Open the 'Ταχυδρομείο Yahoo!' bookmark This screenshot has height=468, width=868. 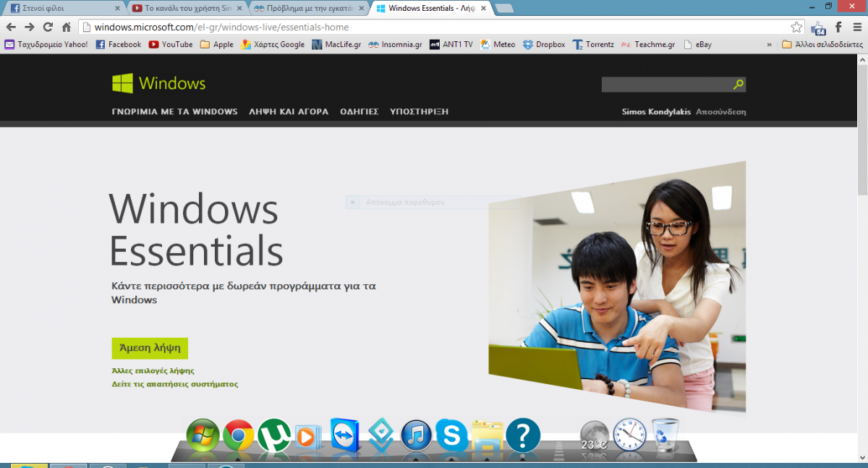[46, 44]
